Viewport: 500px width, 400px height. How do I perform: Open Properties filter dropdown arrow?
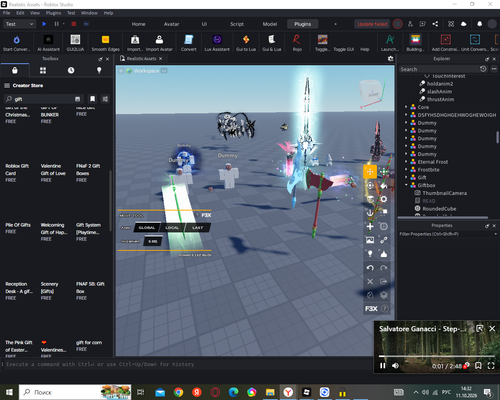(x=495, y=234)
